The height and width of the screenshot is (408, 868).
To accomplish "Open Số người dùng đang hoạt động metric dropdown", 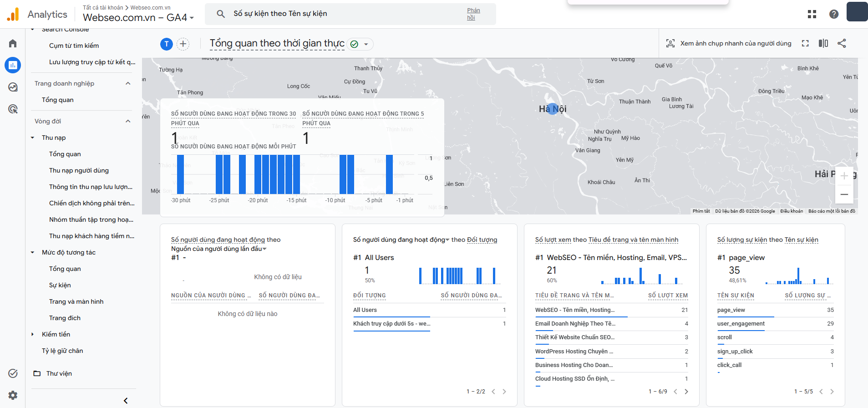I will [x=401, y=240].
